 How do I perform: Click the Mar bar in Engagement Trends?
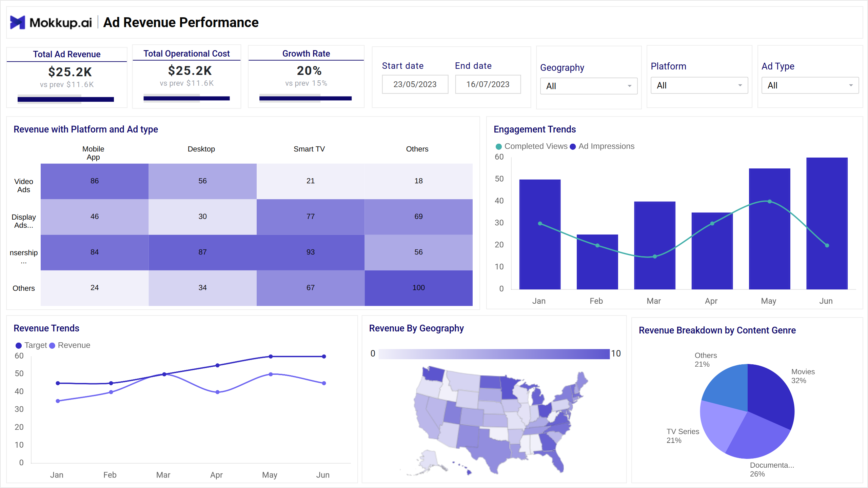pyautogui.click(x=655, y=246)
